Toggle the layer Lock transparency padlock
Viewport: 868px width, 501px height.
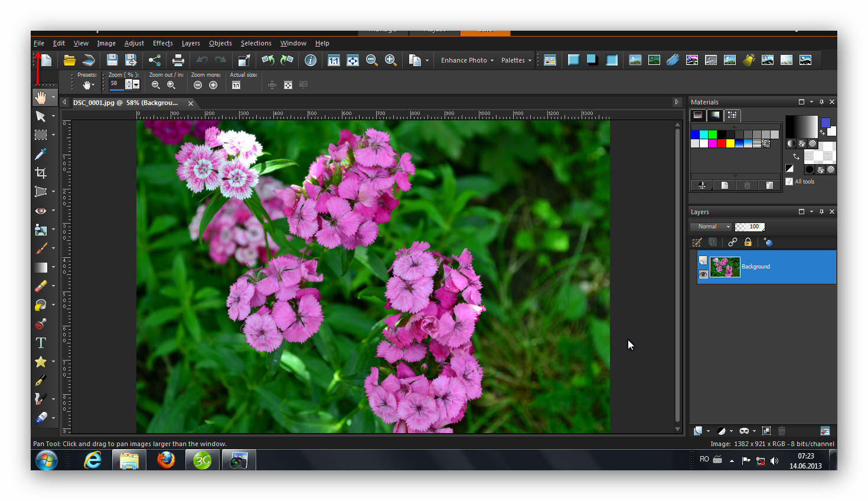(748, 243)
